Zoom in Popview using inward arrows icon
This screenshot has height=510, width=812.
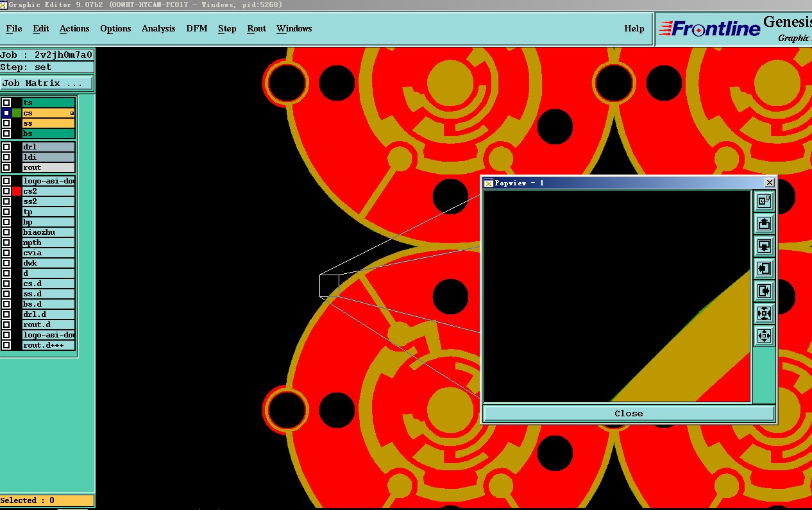[x=764, y=314]
